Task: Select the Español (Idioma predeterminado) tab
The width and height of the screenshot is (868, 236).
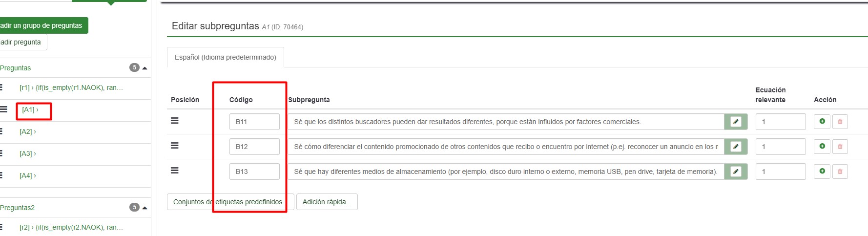Action: pyautogui.click(x=226, y=57)
